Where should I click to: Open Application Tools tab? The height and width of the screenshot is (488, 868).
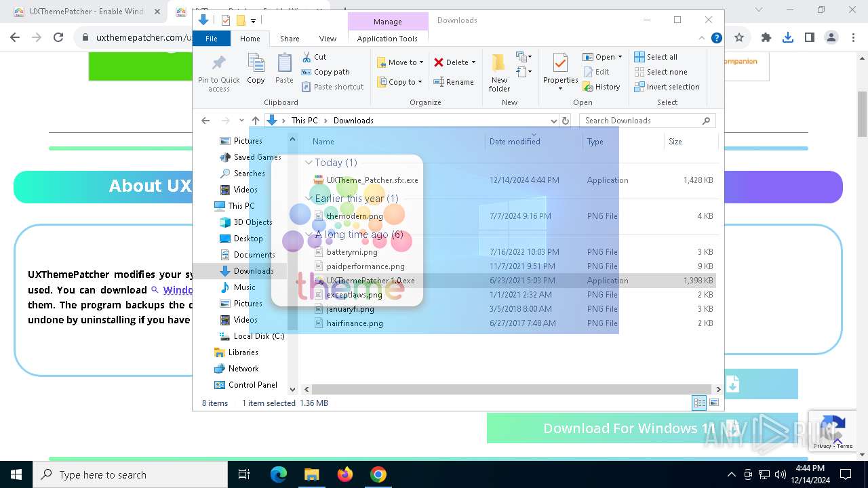pyautogui.click(x=387, y=39)
